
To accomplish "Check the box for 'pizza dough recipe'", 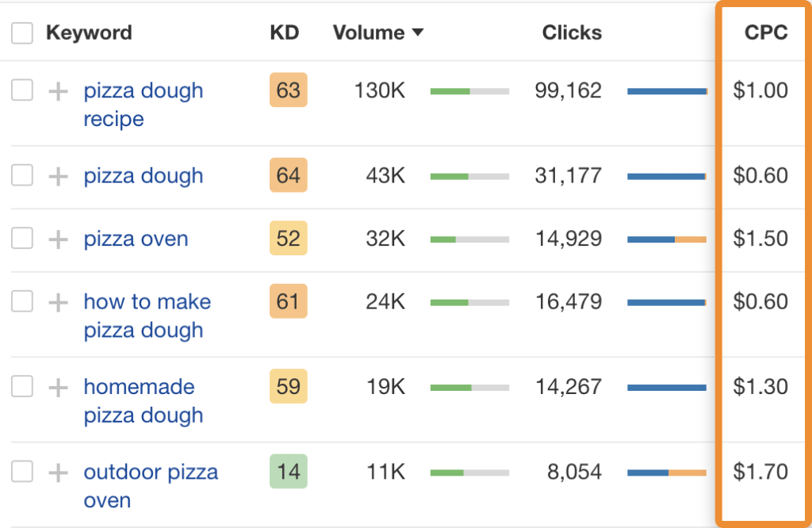I will [x=21, y=90].
